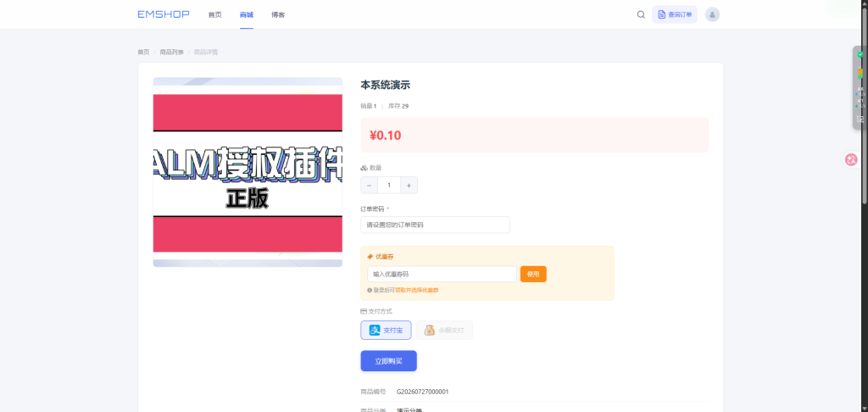Click the ALM授权插件 product image
This screenshot has width=868, height=412.
tap(248, 172)
